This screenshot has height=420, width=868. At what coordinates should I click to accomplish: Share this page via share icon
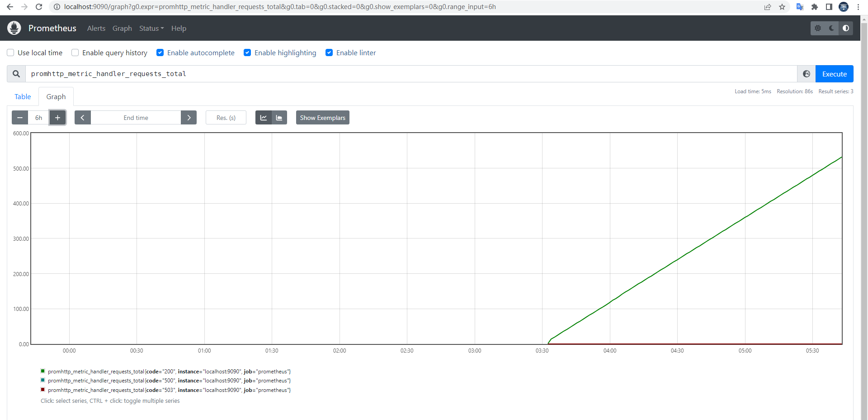[x=768, y=7]
